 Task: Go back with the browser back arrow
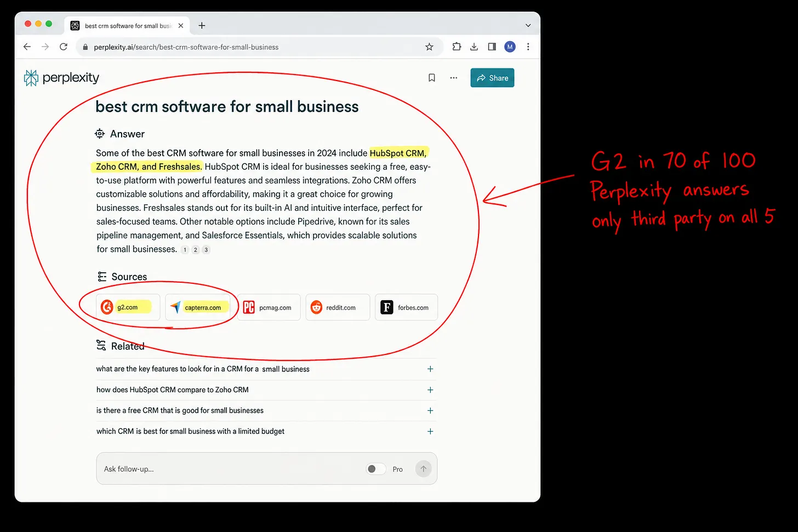click(27, 47)
